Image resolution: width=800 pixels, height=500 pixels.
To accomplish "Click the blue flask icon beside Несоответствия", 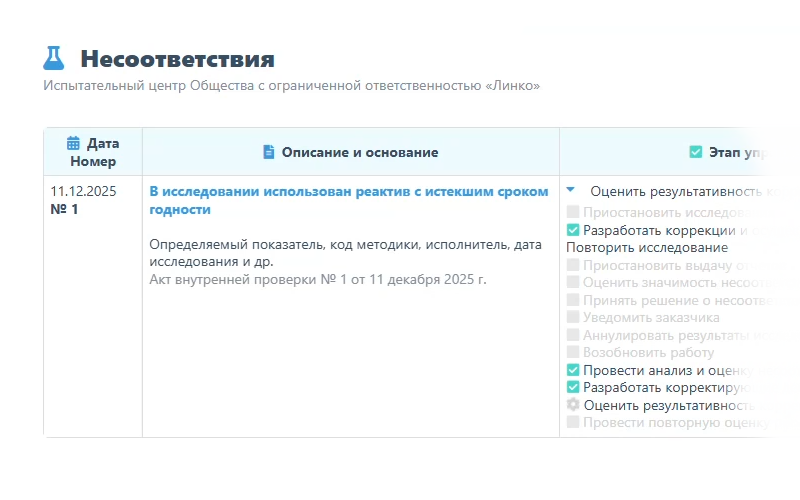I will (x=54, y=58).
